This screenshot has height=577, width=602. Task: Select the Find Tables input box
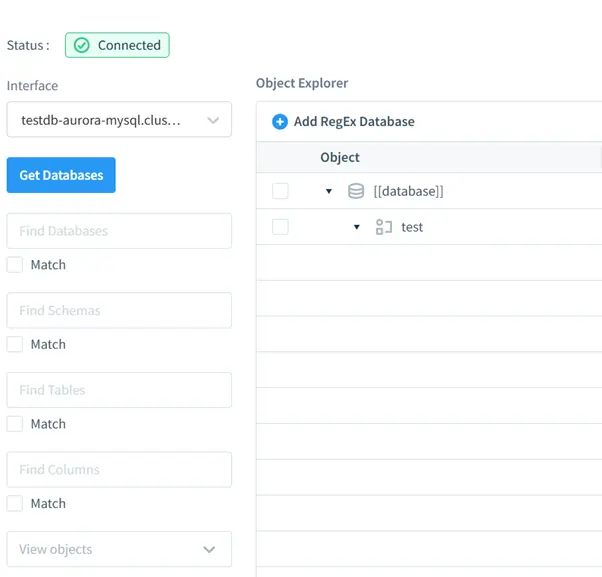click(119, 390)
